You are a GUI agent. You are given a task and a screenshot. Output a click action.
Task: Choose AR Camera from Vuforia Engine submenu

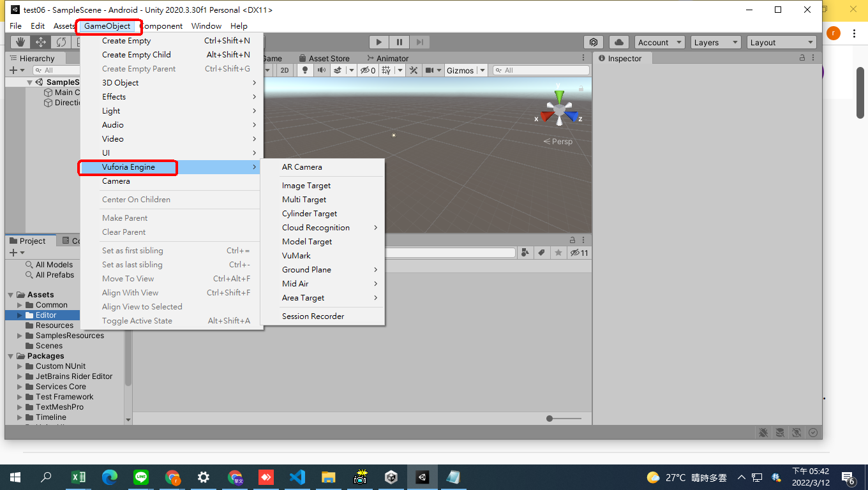322,167
